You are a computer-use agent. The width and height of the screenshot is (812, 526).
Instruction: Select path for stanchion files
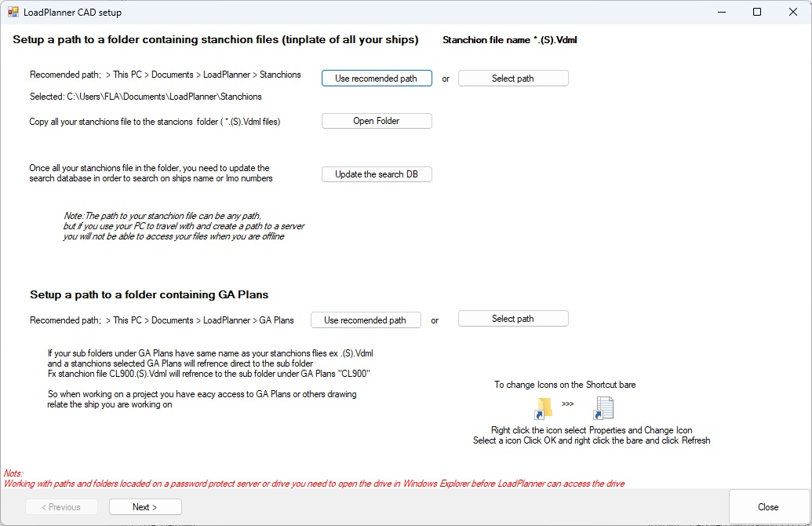513,79
